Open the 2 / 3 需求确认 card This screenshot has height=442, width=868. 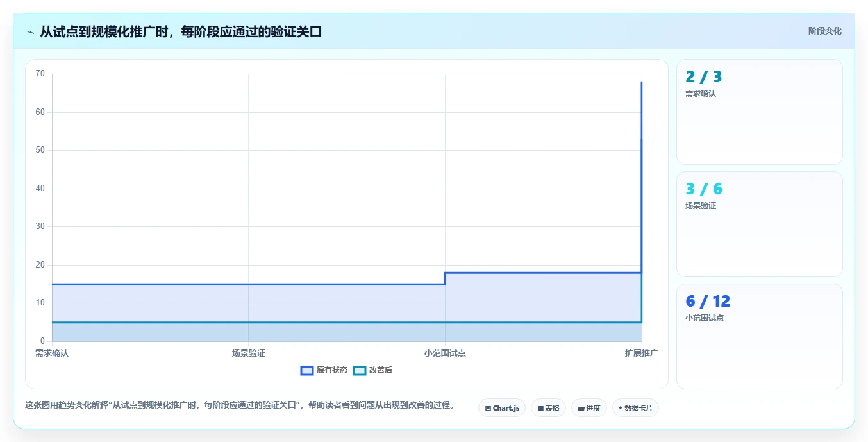[760, 112]
